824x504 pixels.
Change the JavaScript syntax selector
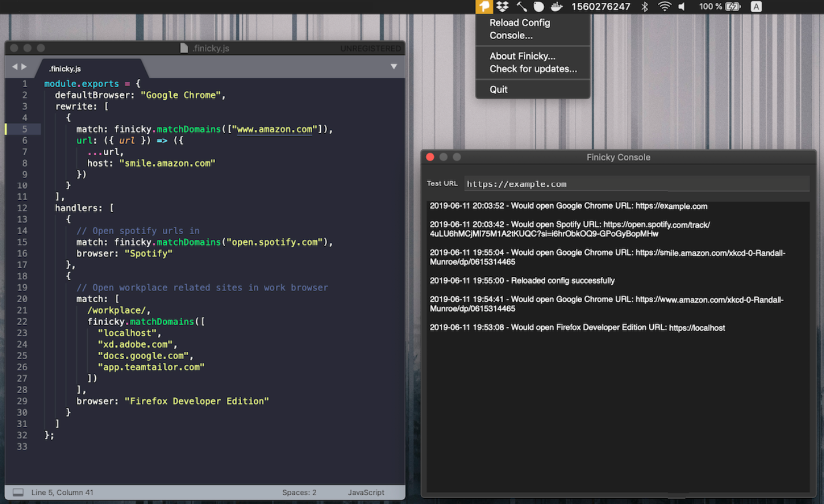(366, 492)
